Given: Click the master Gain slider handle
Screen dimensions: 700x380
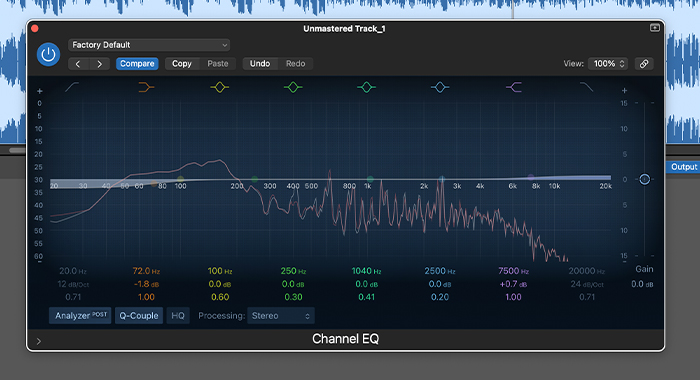Looking at the screenshot, I should pos(645,179).
